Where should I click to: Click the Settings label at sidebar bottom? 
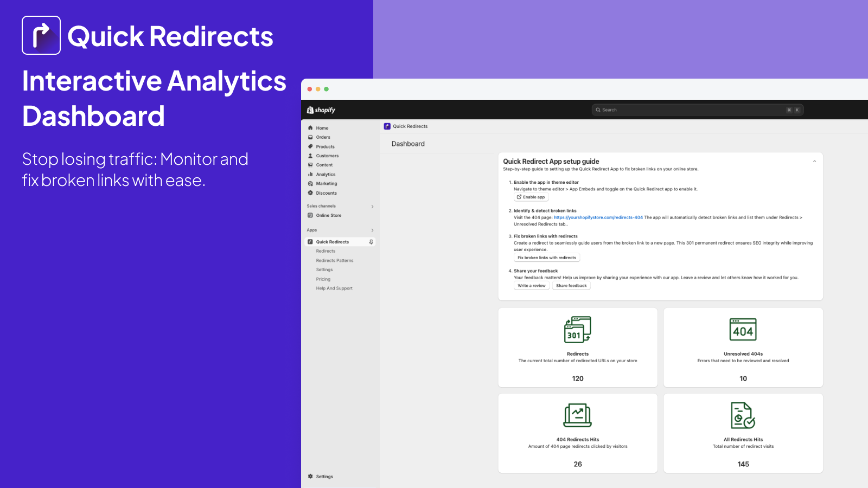(x=324, y=477)
